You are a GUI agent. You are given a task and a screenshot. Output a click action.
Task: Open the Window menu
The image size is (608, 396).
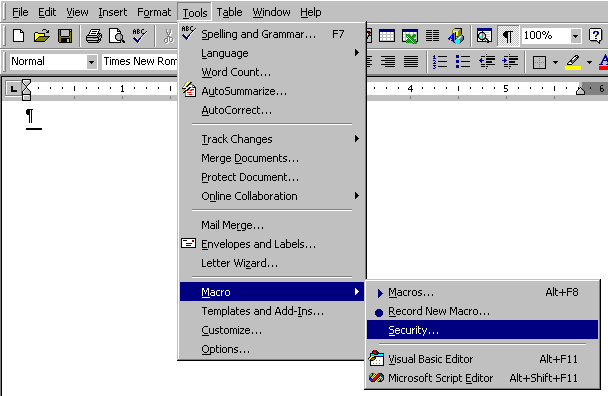pos(271,12)
